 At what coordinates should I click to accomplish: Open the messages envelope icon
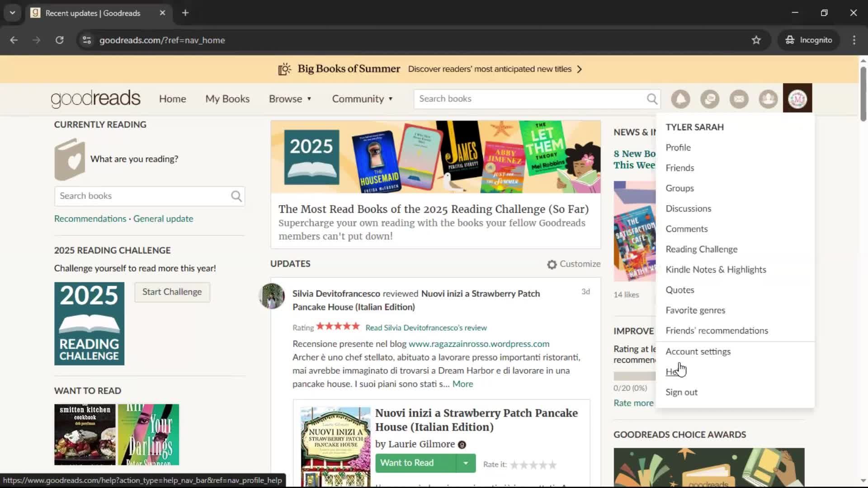(x=739, y=99)
